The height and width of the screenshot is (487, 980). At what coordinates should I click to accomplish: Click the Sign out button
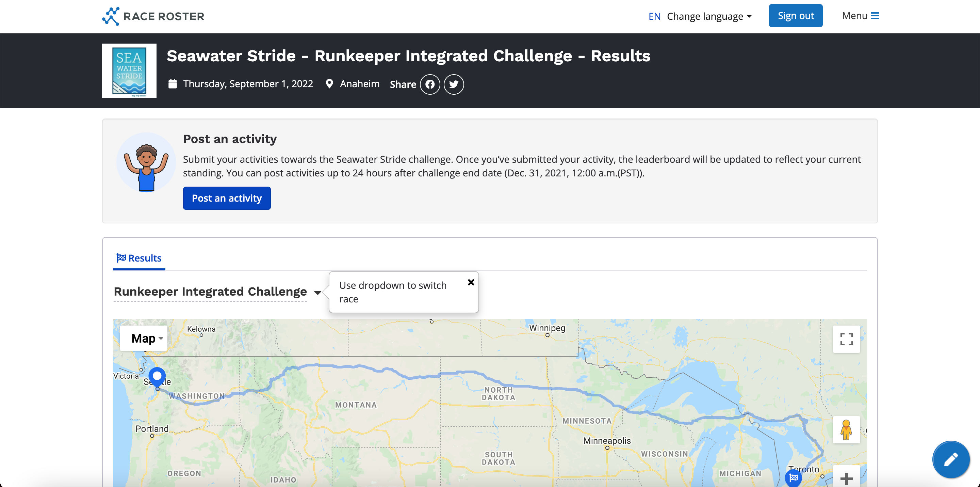(x=795, y=15)
